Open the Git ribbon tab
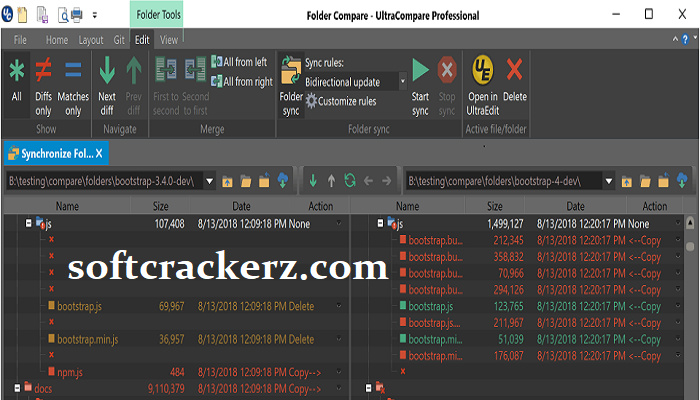 [119, 40]
